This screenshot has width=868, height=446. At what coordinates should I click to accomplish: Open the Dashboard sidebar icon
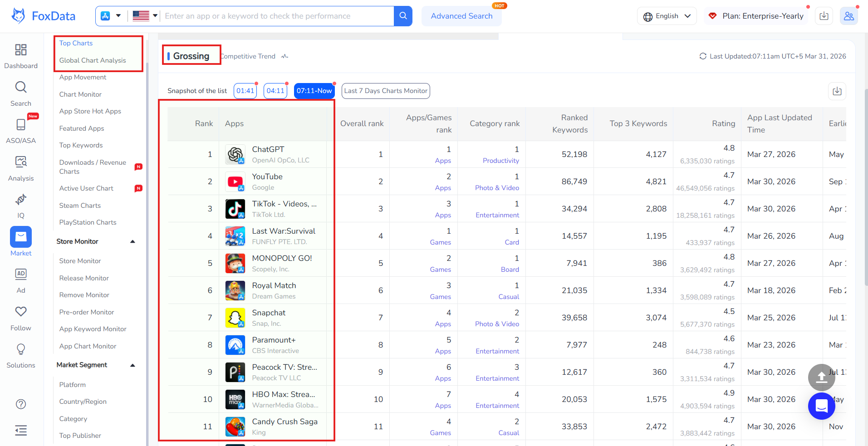click(x=21, y=50)
